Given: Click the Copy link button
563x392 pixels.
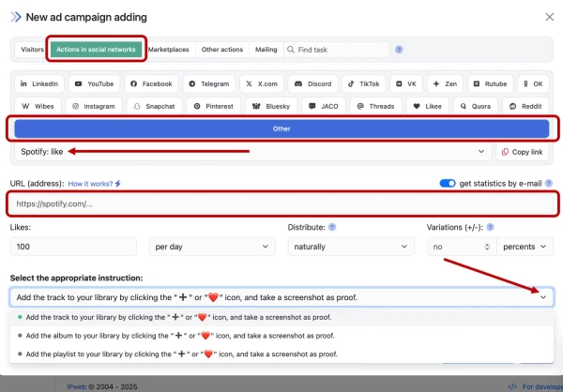Looking at the screenshot, I should (x=522, y=151).
